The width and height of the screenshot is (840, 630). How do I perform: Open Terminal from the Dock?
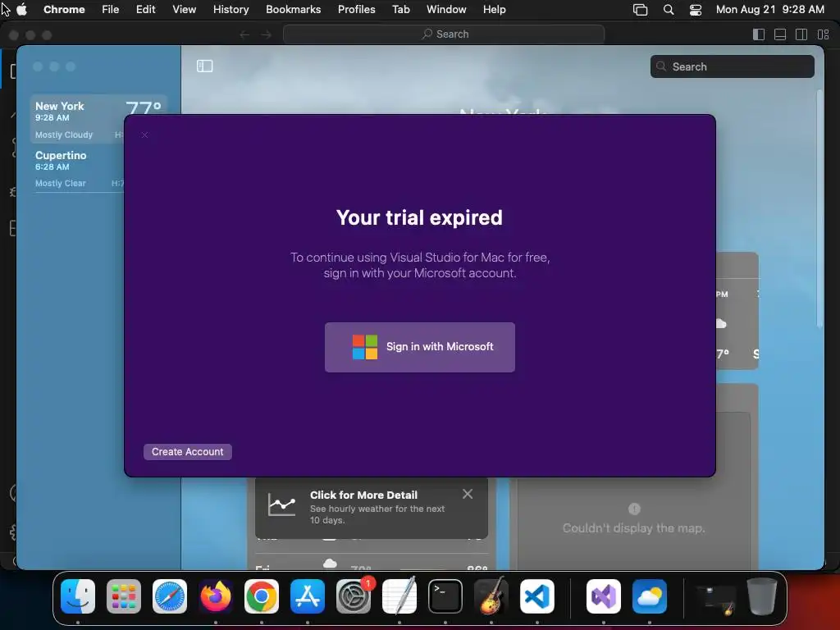point(445,596)
